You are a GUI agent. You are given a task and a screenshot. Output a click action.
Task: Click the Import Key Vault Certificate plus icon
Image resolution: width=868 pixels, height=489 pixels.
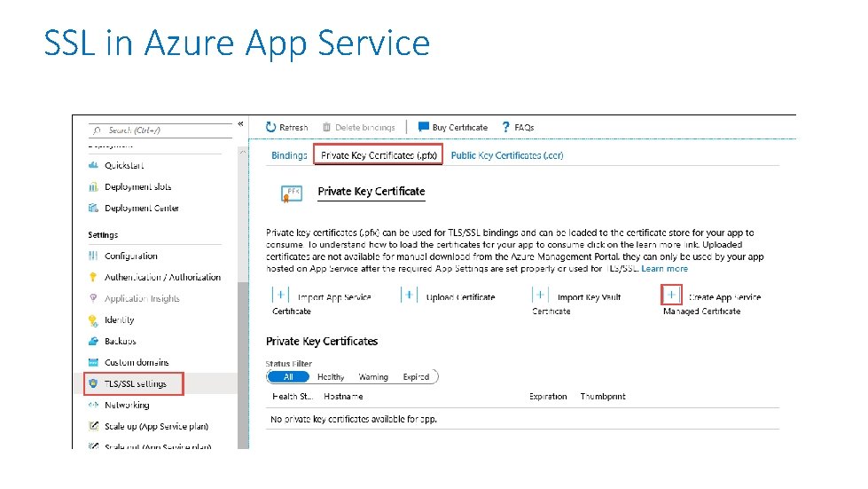(x=540, y=295)
